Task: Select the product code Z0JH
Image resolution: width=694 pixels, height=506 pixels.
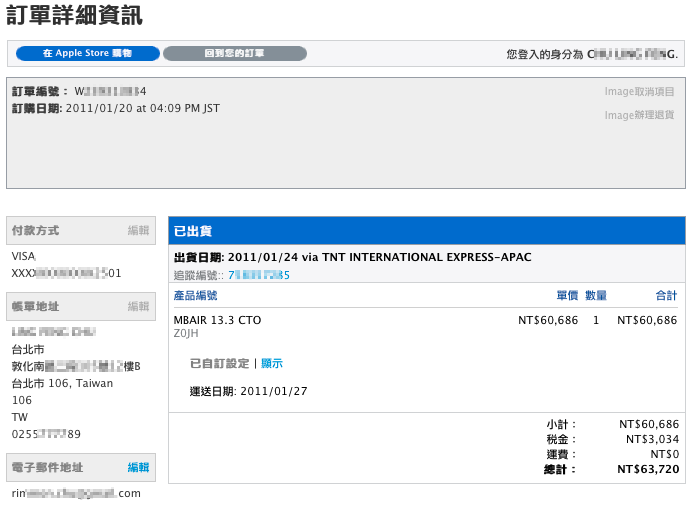Action: 186,333
